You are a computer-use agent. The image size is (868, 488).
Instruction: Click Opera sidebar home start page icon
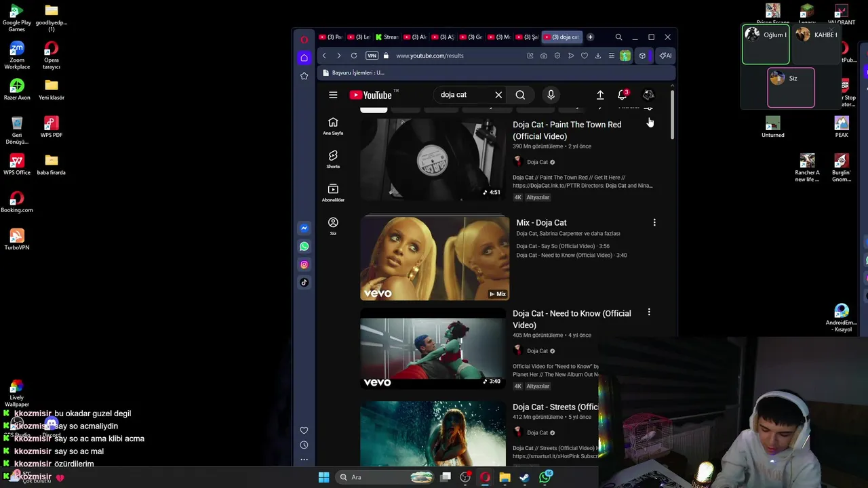pos(304,58)
